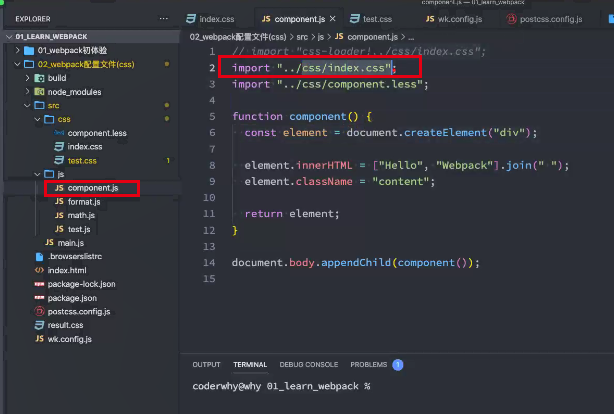614x414 pixels.
Task: Click the JS icon beside format.js
Action: [x=59, y=201]
